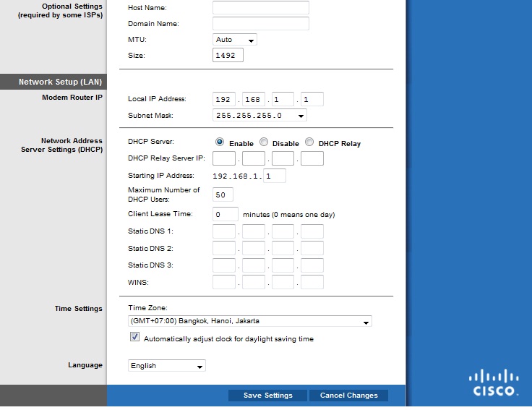The height and width of the screenshot is (410, 532).
Task: Click fourth DHCP Relay Server IP octet field
Action: 312,158
